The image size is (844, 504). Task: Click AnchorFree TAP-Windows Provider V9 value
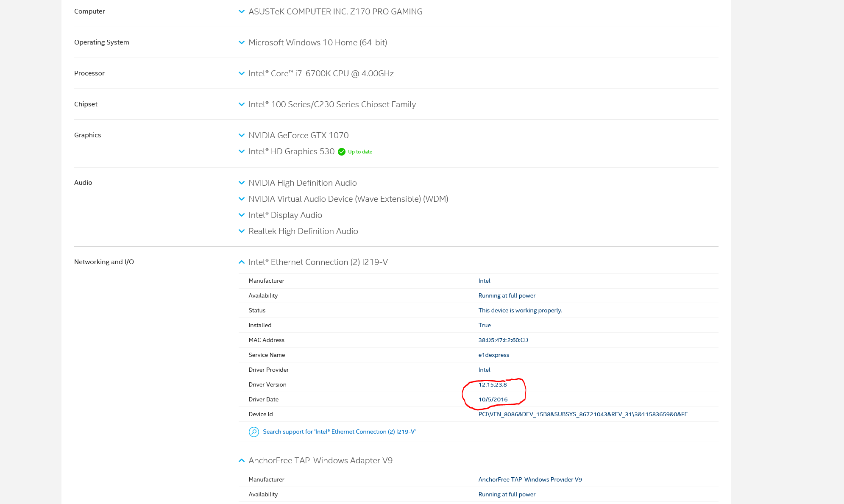tap(530, 479)
